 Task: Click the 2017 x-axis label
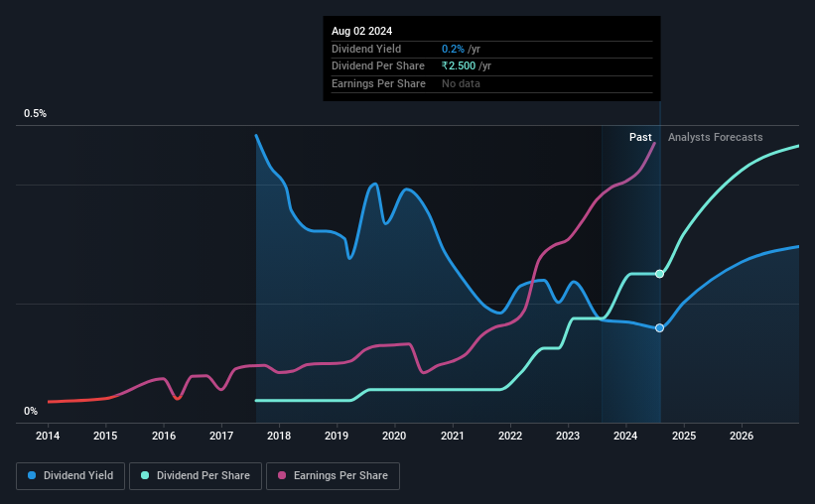221,436
